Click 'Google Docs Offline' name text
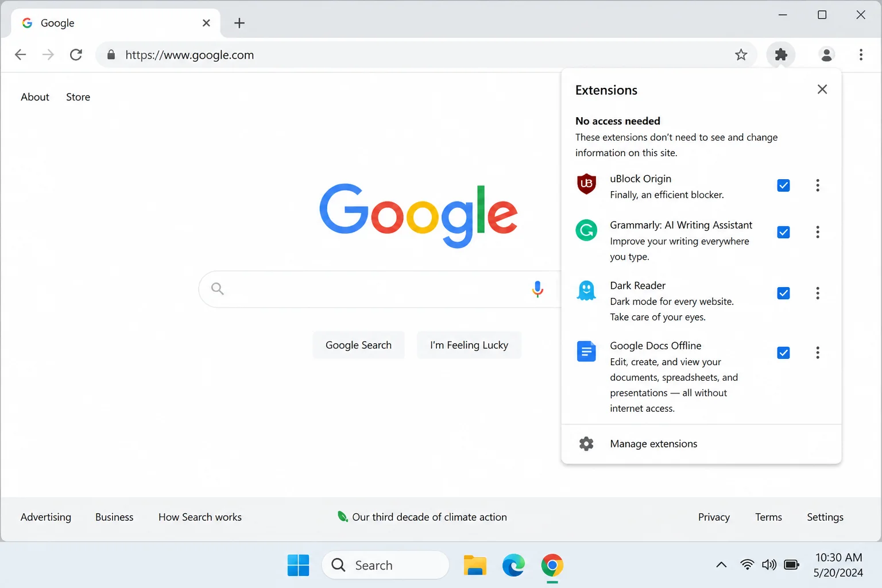The width and height of the screenshot is (882, 588). point(655,346)
